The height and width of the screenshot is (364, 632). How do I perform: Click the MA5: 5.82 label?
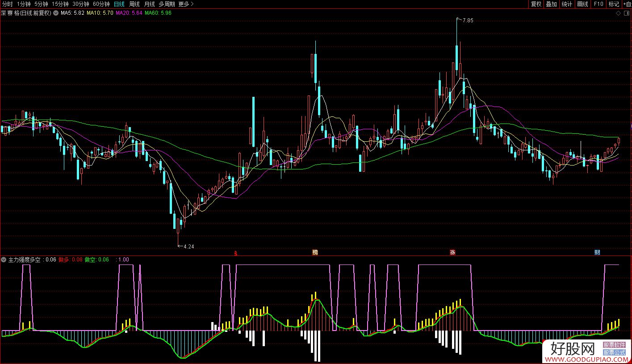click(x=72, y=13)
